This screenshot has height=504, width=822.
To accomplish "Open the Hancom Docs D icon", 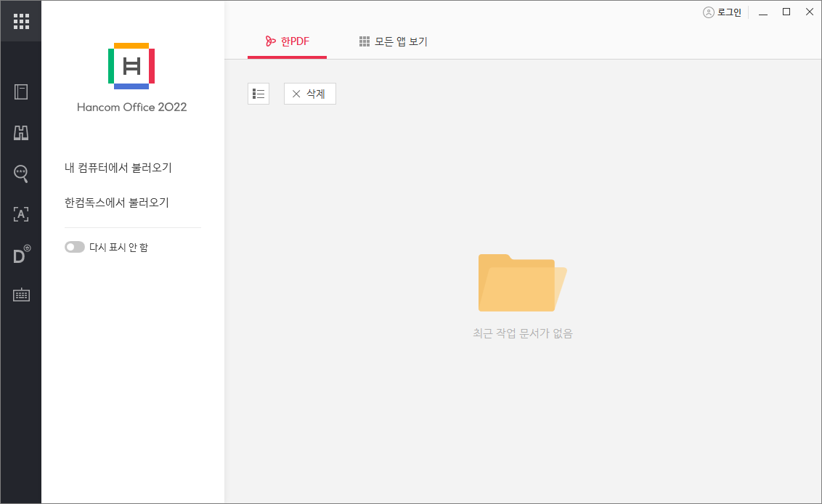I will (22, 254).
